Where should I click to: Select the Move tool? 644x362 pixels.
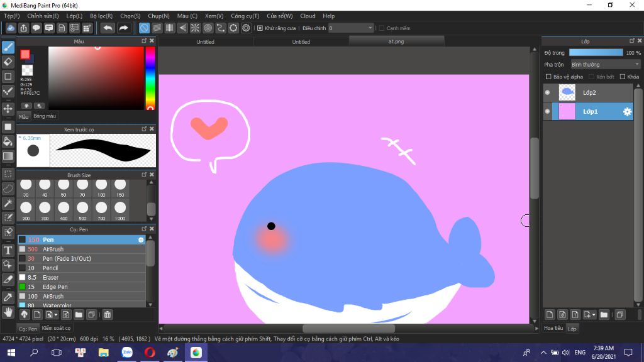coord(8,109)
